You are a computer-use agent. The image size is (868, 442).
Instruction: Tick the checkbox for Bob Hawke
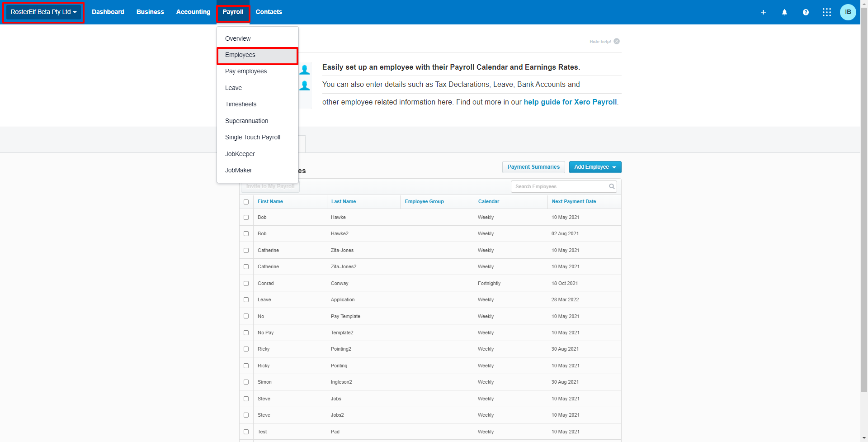246,218
